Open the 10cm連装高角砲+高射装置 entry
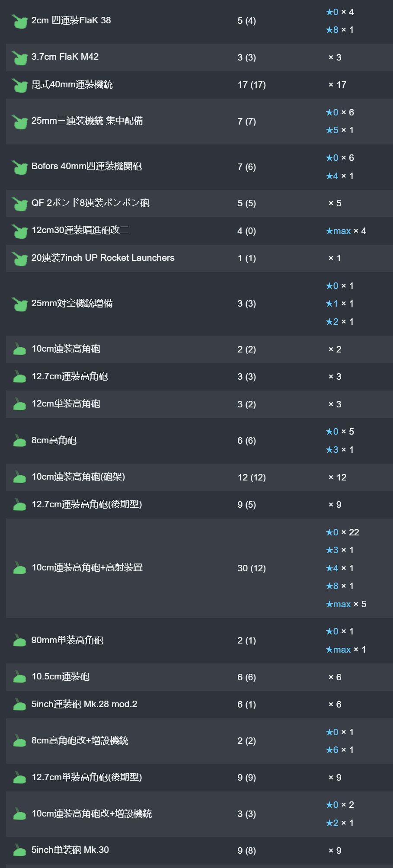393x868 pixels. pos(87,567)
